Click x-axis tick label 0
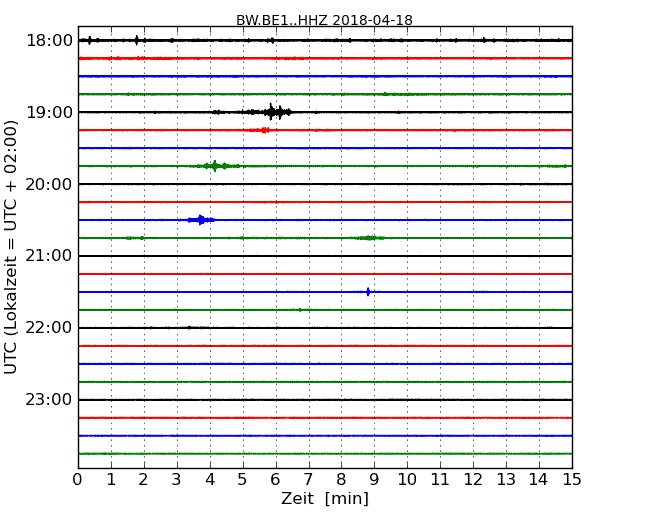Screen dimensions: 650x520 [x=78, y=479]
